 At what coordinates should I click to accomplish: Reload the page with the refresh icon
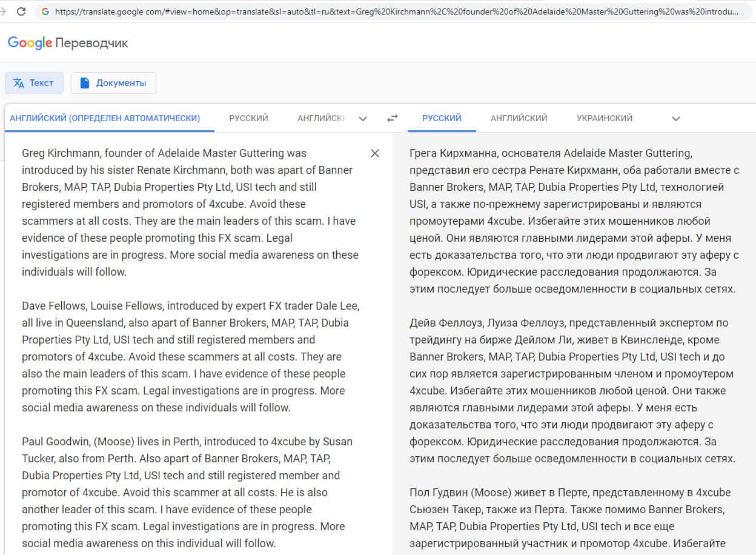tap(21, 12)
